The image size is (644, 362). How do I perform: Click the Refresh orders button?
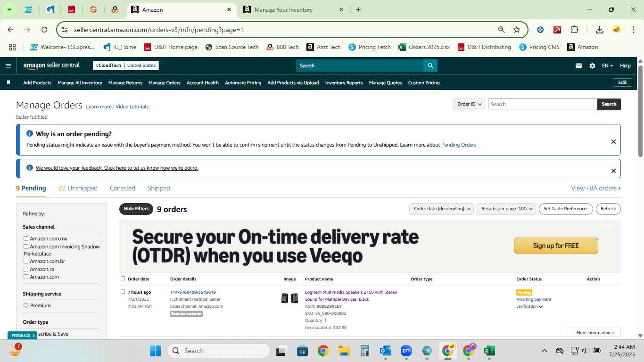(x=608, y=209)
